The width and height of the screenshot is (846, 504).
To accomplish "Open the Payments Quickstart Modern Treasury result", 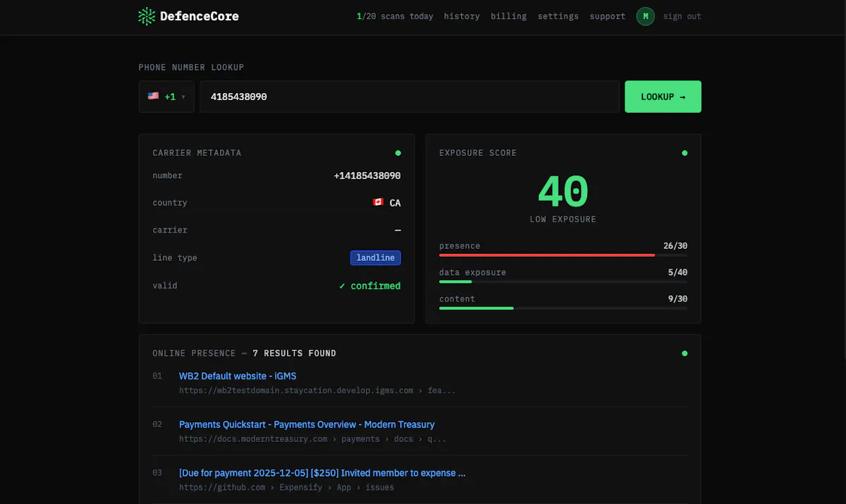I will pyautogui.click(x=307, y=425).
